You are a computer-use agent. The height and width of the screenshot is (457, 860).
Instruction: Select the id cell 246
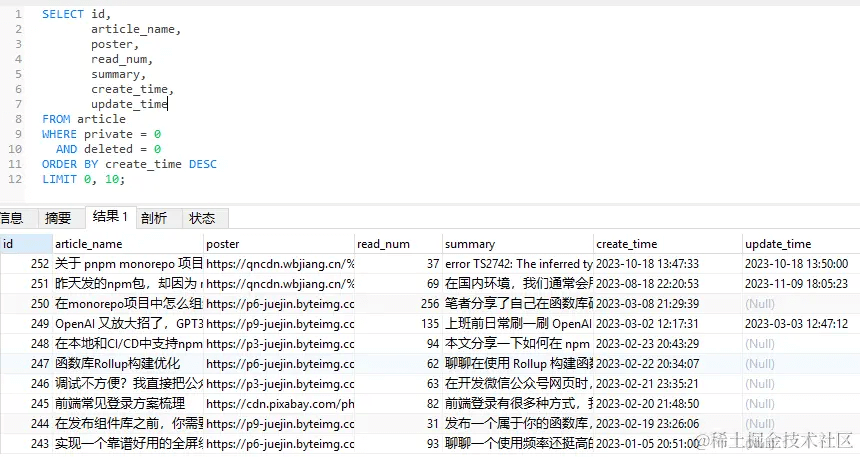(26, 384)
